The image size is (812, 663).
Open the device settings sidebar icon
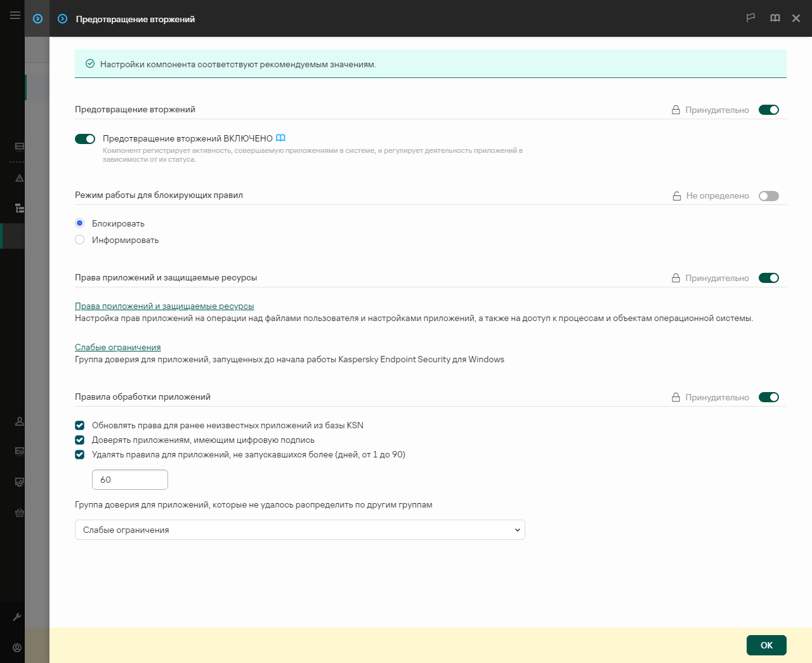pos(20,451)
